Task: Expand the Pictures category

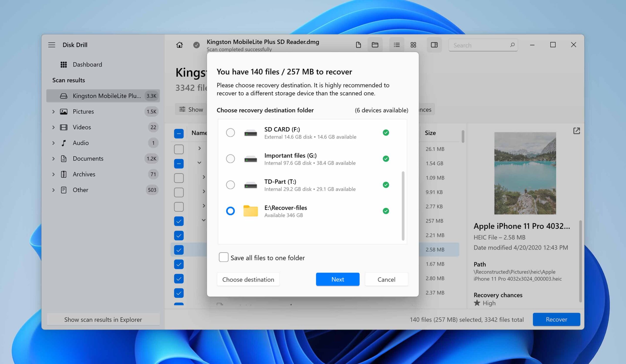Action: click(53, 111)
